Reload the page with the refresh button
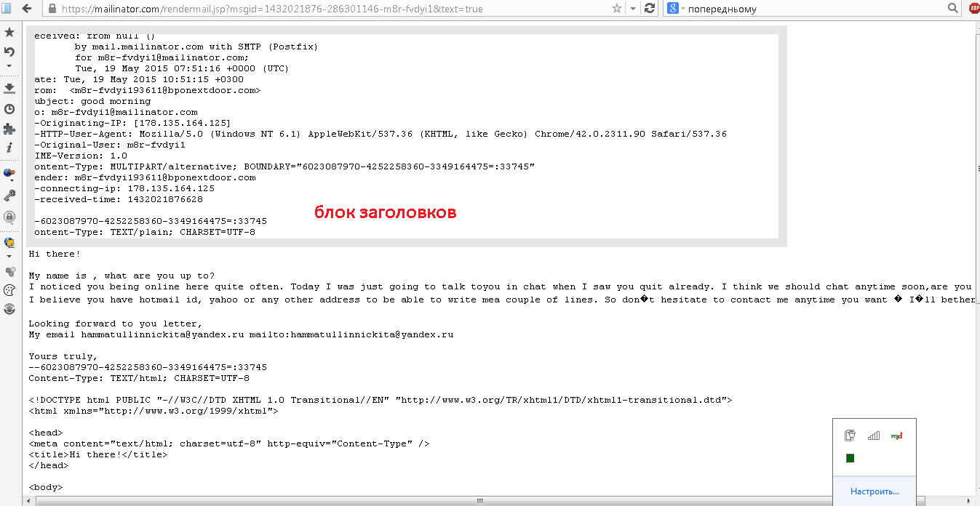The image size is (980, 506). click(650, 9)
